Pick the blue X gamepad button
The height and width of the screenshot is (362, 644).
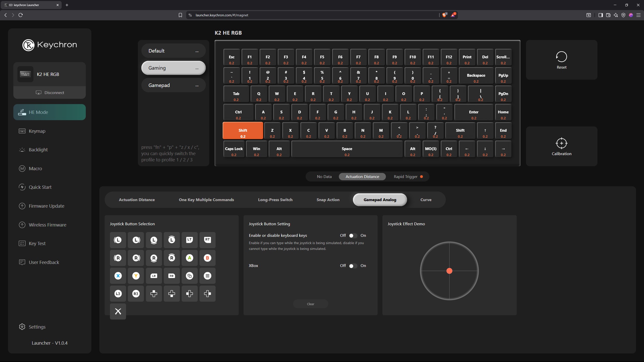coord(118,276)
